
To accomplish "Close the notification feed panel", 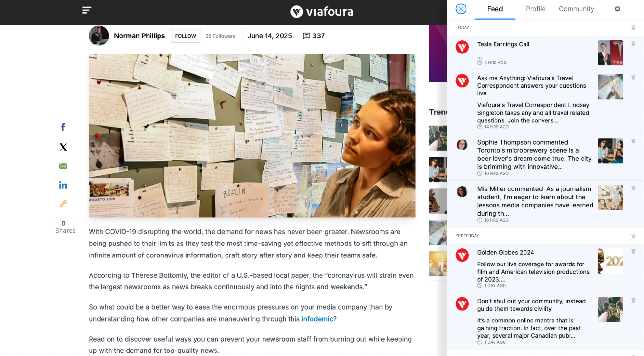I will (x=461, y=9).
